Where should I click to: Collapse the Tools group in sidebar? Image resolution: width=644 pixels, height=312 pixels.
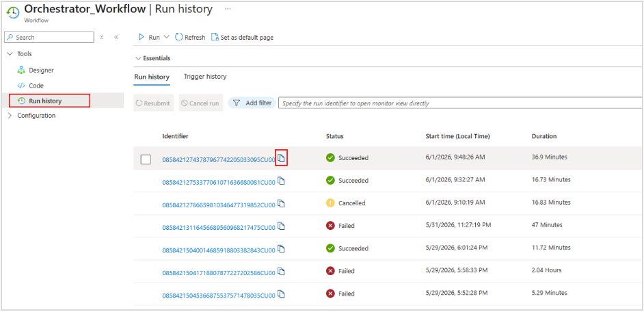point(10,54)
